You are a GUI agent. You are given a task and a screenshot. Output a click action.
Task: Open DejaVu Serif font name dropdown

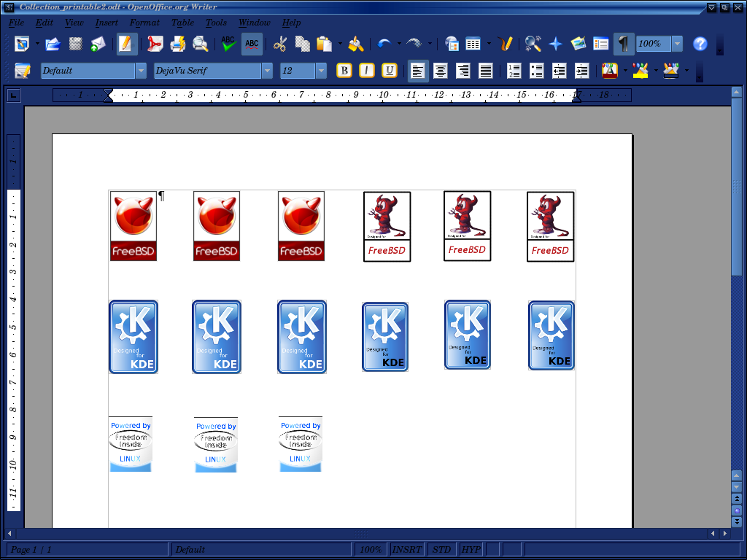pyautogui.click(x=267, y=71)
